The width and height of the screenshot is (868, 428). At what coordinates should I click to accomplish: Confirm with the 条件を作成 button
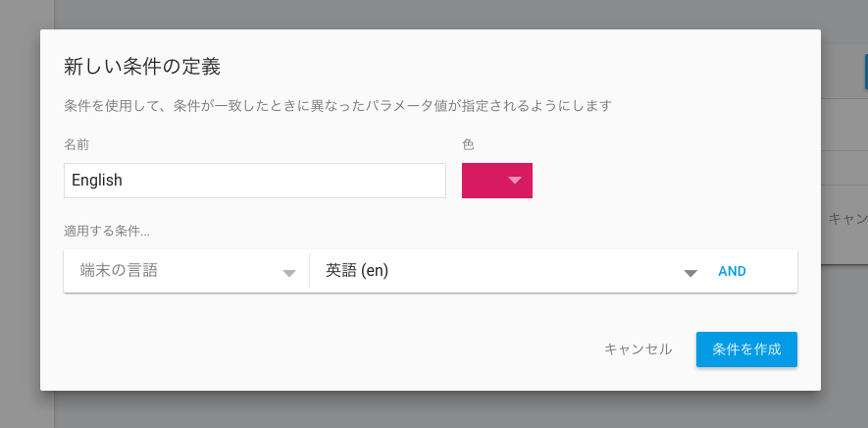746,349
